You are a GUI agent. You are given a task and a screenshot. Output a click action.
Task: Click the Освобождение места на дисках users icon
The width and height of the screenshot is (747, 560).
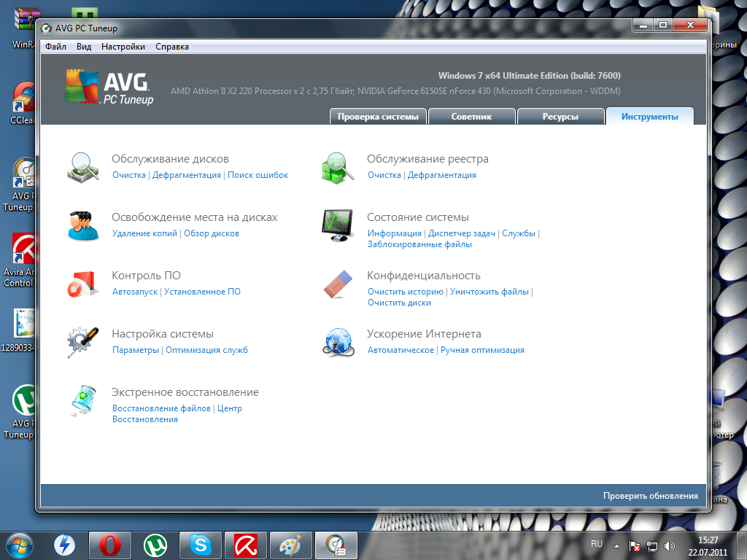pos(83,226)
